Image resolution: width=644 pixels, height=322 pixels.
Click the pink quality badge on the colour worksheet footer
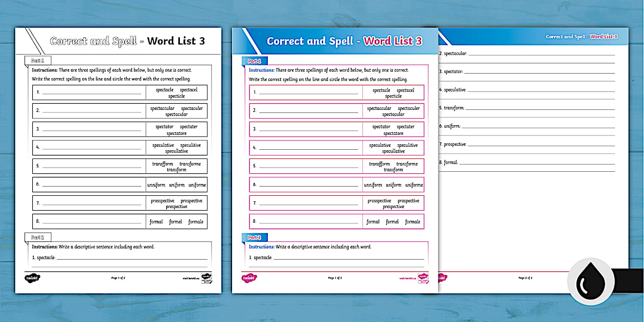pos(423,278)
